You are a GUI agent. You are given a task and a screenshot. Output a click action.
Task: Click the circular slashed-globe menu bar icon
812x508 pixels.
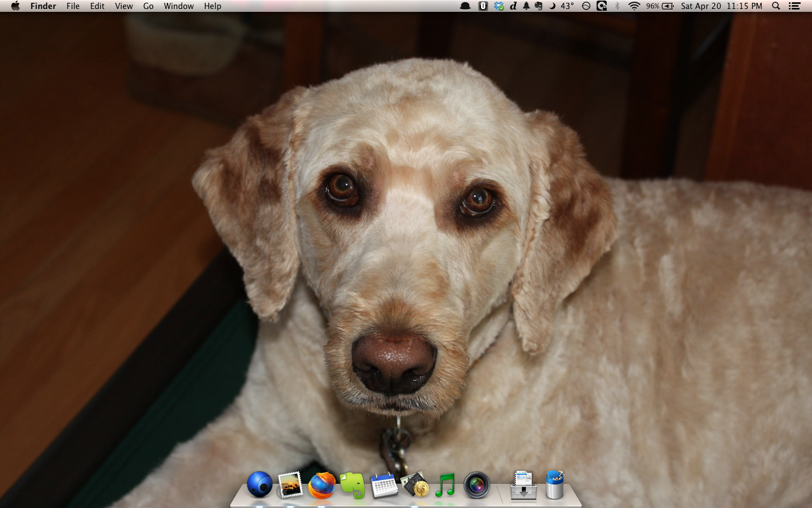586,6
